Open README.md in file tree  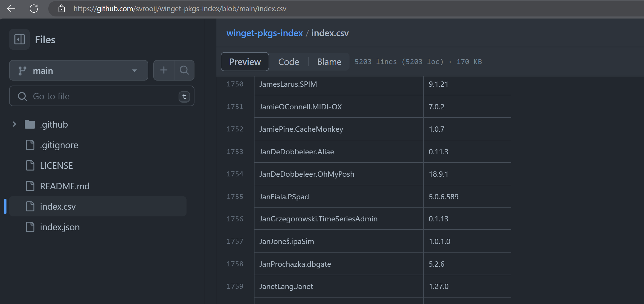click(64, 186)
